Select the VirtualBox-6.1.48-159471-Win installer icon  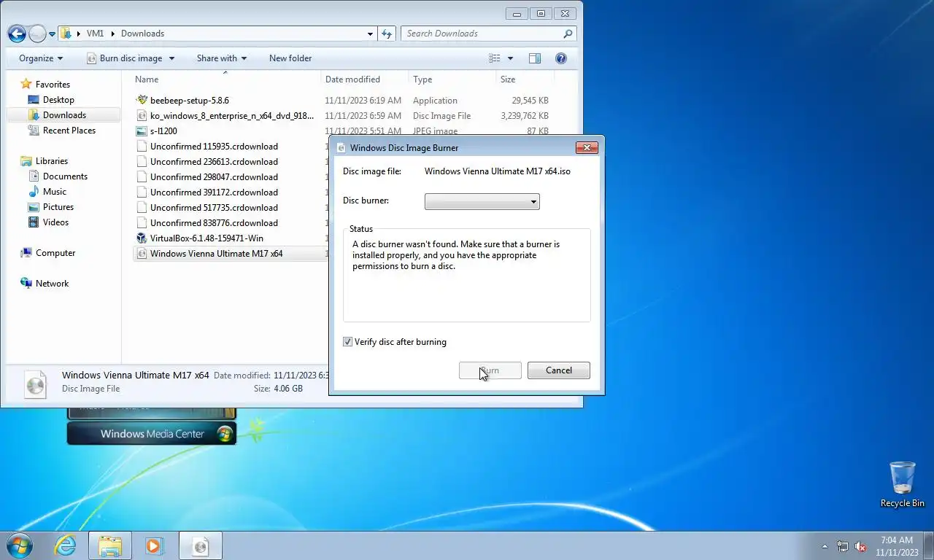[x=142, y=238]
